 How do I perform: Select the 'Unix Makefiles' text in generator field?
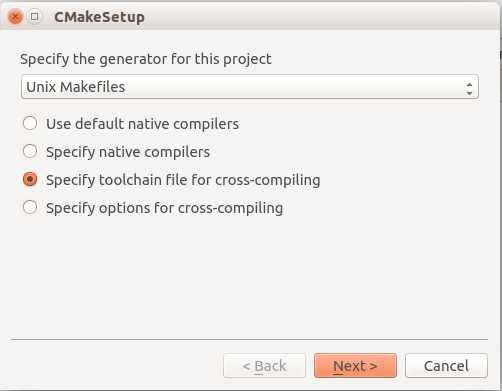pos(76,87)
